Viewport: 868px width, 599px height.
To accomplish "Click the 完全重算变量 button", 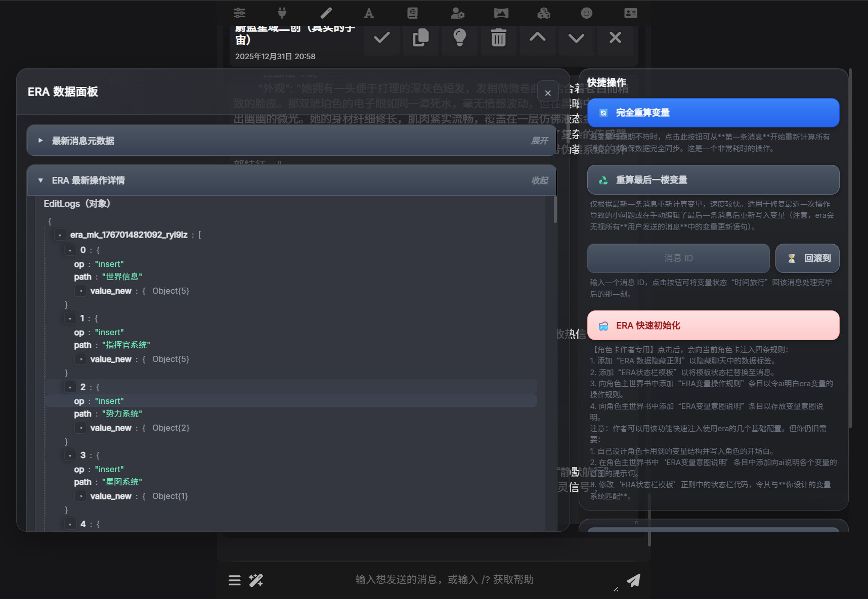I will 713,113.
